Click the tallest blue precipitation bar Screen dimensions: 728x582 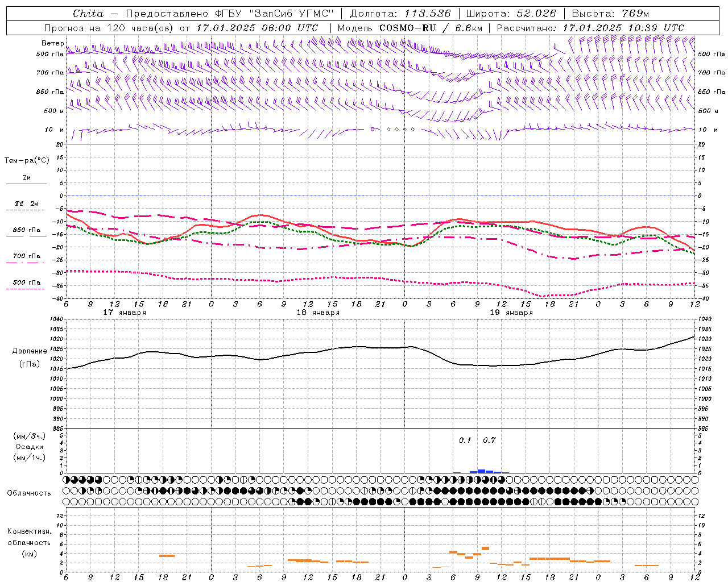tap(481, 471)
